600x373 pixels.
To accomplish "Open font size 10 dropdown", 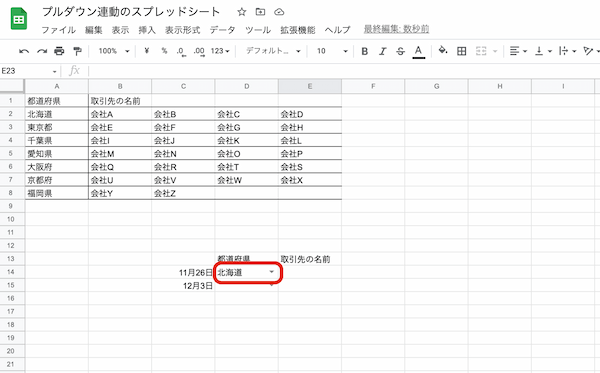I will pyautogui.click(x=332, y=51).
